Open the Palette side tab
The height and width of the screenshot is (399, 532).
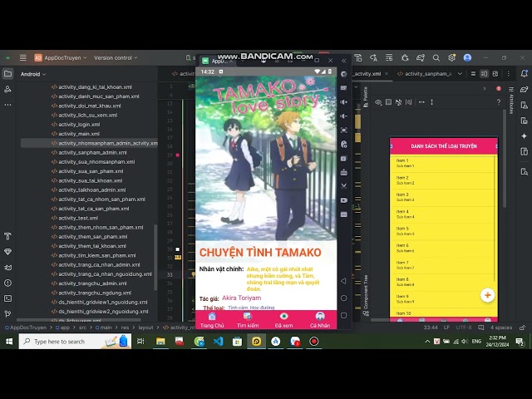366,97
